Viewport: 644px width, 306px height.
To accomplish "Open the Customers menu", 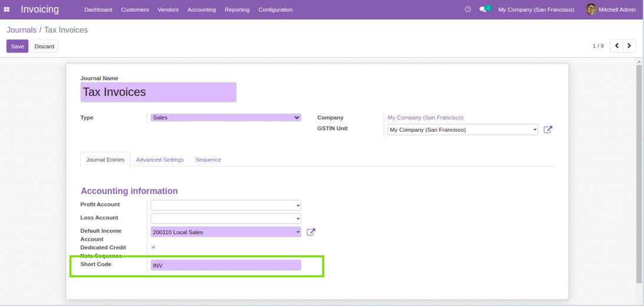I will click(135, 9).
